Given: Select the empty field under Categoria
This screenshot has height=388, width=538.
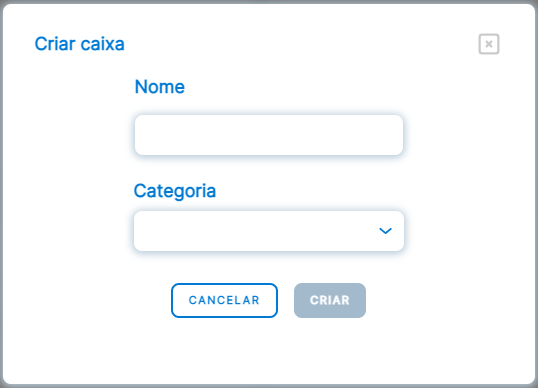Looking at the screenshot, I should (269, 231).
